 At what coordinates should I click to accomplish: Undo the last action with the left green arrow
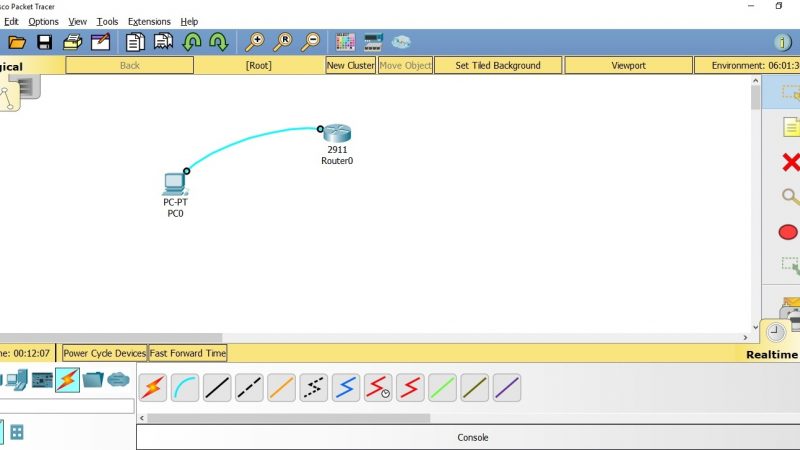[x=192, y=42]
